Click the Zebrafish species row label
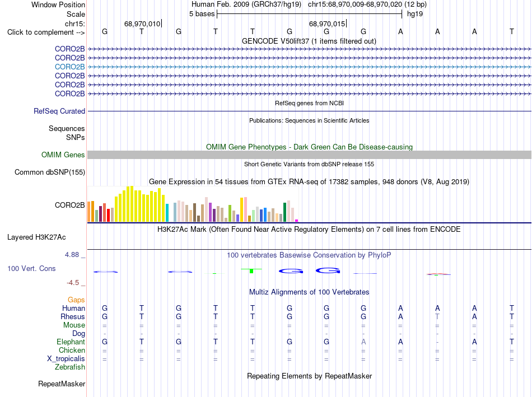This screenshot has width=532, height=397. click(x=70, y=367)
